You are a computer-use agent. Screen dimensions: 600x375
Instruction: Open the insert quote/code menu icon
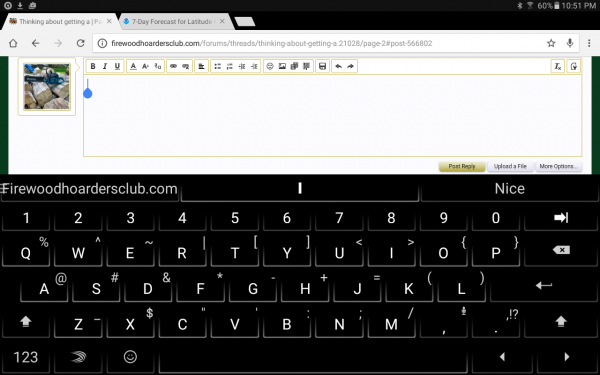click(307, 66)
